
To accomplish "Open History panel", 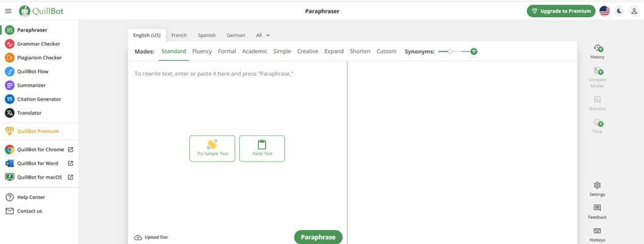I will pos(597,52).
